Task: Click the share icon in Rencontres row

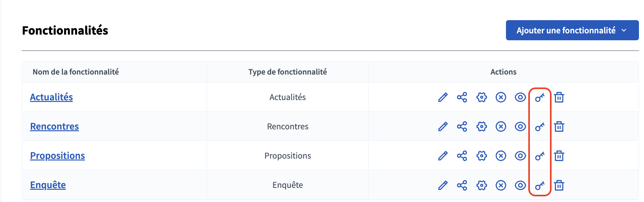Action: 462,126
